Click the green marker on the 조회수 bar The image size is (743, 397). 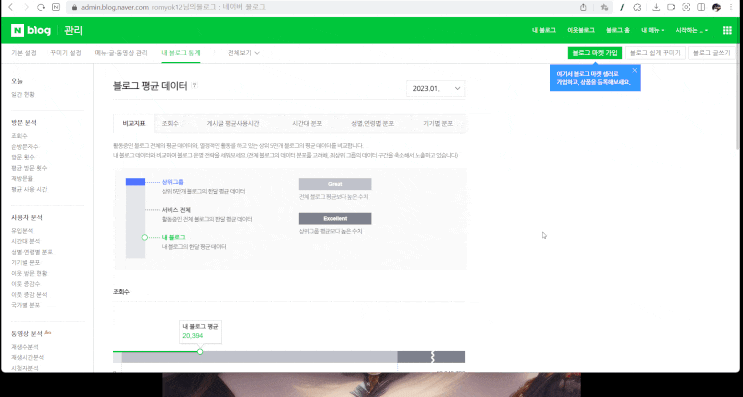tap(200, 352)
